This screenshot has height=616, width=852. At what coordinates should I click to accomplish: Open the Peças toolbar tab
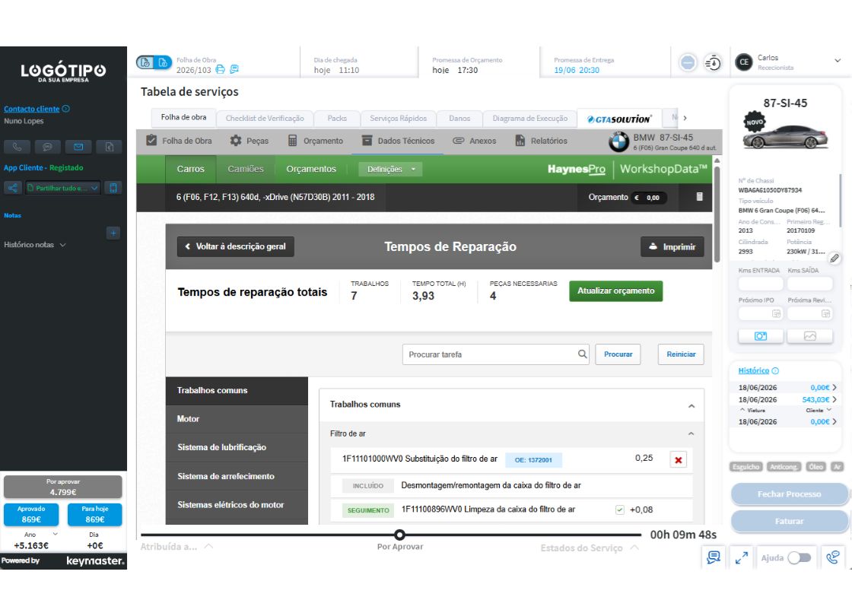(x=249, y=141)
